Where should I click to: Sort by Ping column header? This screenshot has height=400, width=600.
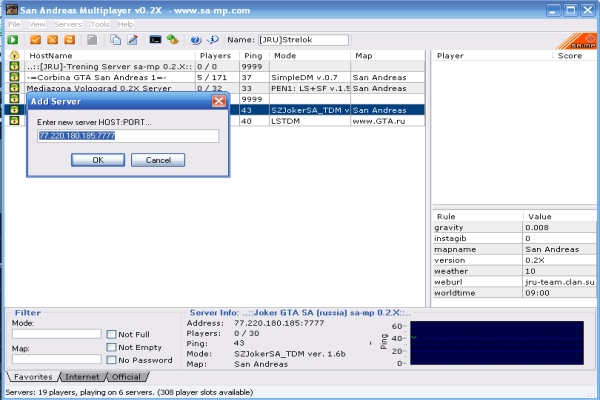coord(254,56)
